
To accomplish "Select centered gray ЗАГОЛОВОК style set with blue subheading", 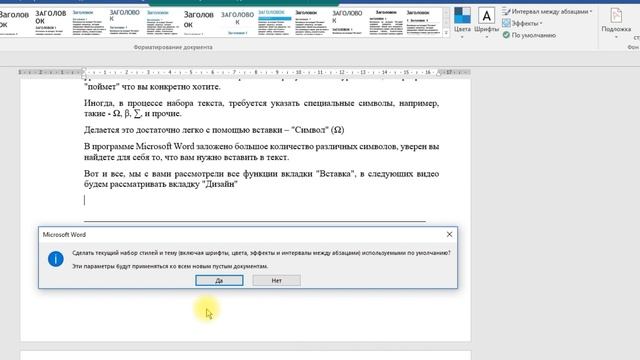I will [x=237, y=22].
